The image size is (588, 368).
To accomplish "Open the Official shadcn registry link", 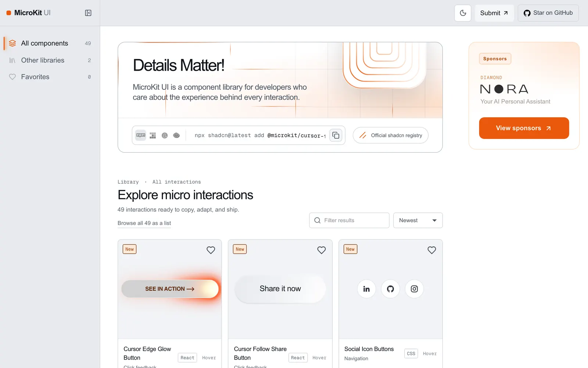I will pyautogui.click(x=391, y=135).
